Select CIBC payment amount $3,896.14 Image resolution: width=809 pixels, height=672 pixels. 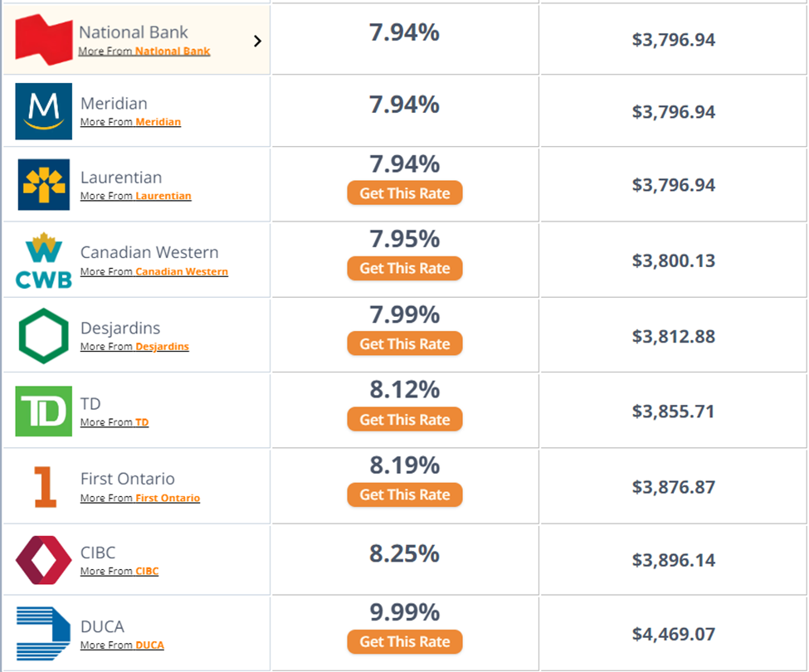point(673,561)
